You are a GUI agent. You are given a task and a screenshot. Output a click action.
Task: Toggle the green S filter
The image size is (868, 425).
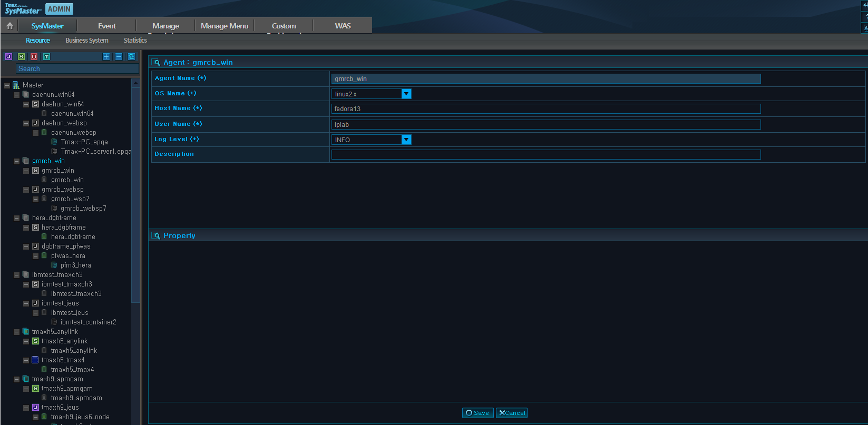(x=21, y=57)
